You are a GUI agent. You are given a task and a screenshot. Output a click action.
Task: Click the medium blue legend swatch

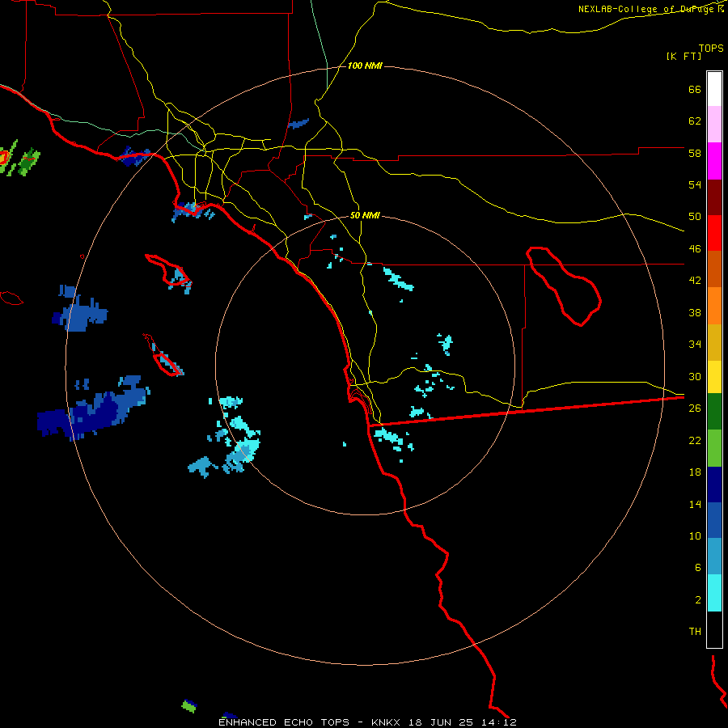point(714,520)
